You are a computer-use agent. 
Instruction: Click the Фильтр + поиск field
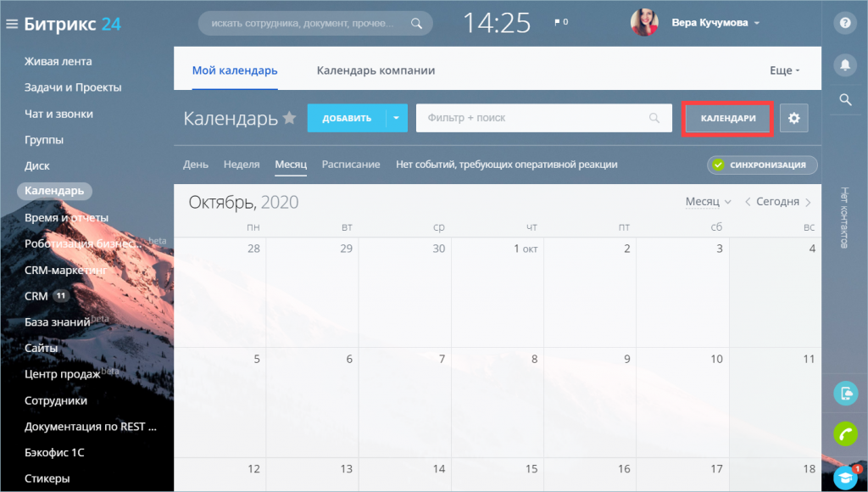pos(534,119)
